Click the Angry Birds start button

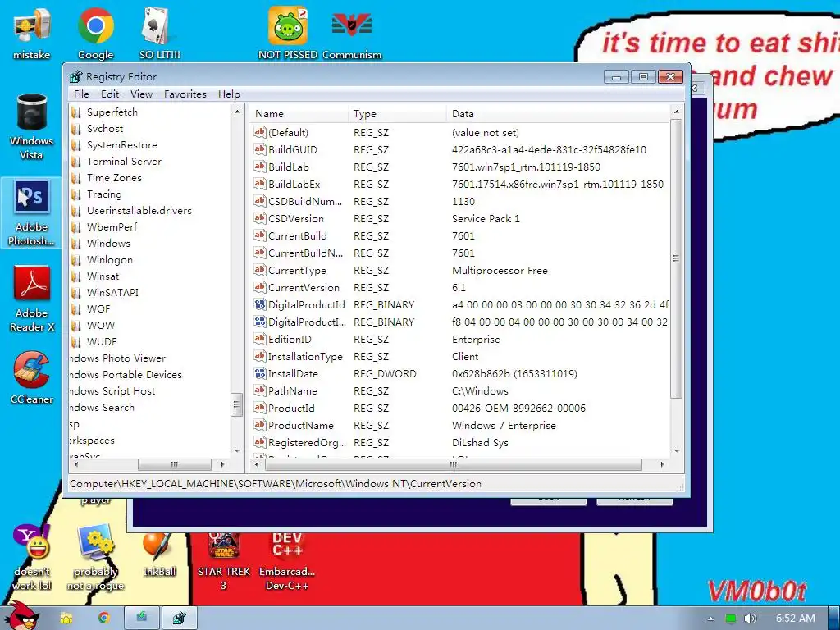[21, 616]
